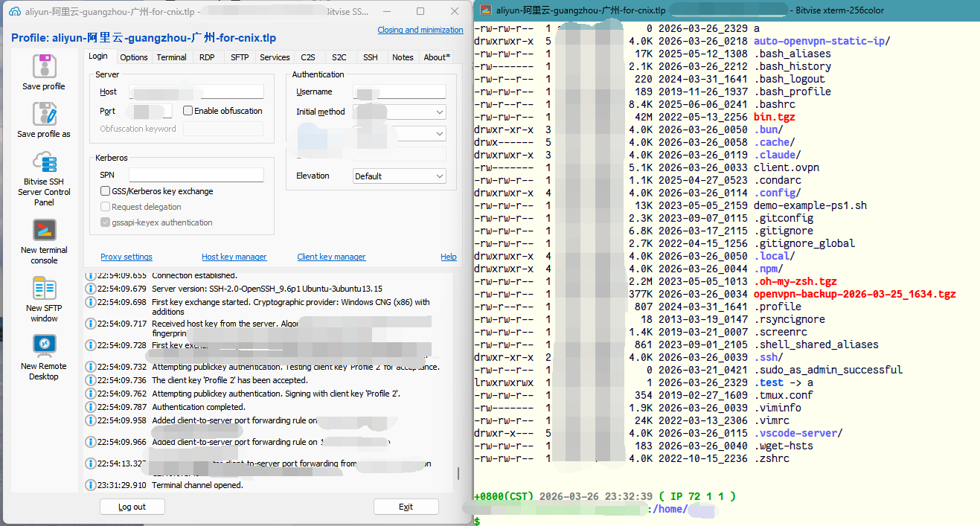Image resolution: width=980 pixels, height=526 pixels.
Task: Click 'Connection established.' log entry
Action: (x=193, y=275)
